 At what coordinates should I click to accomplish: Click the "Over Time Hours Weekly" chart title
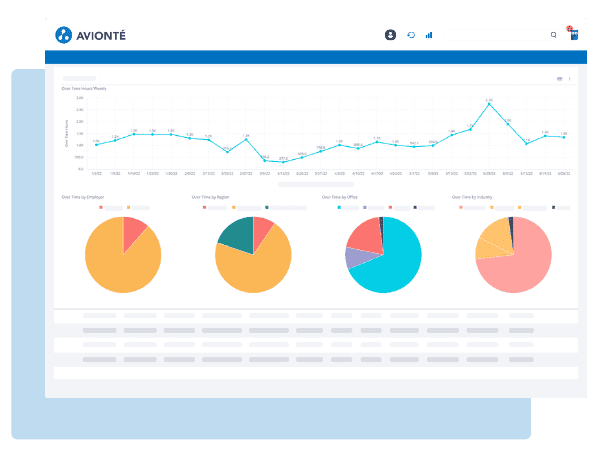point(84,88)
